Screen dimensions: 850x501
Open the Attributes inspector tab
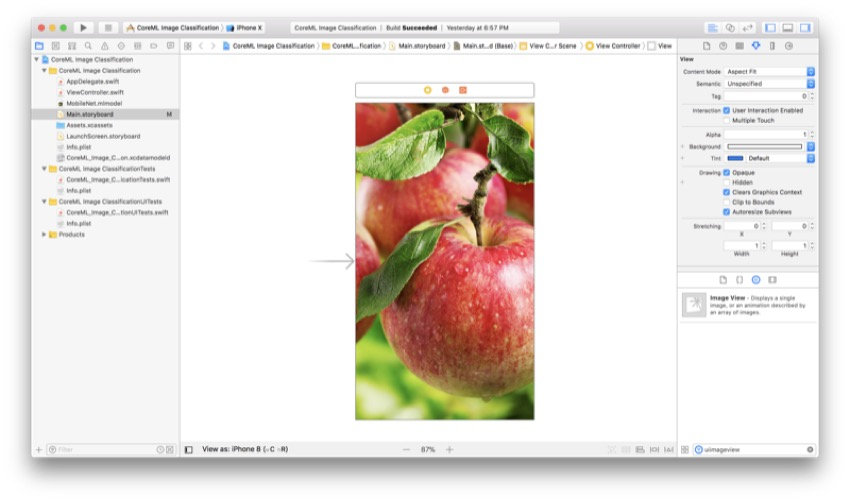(x=756, y=46)
